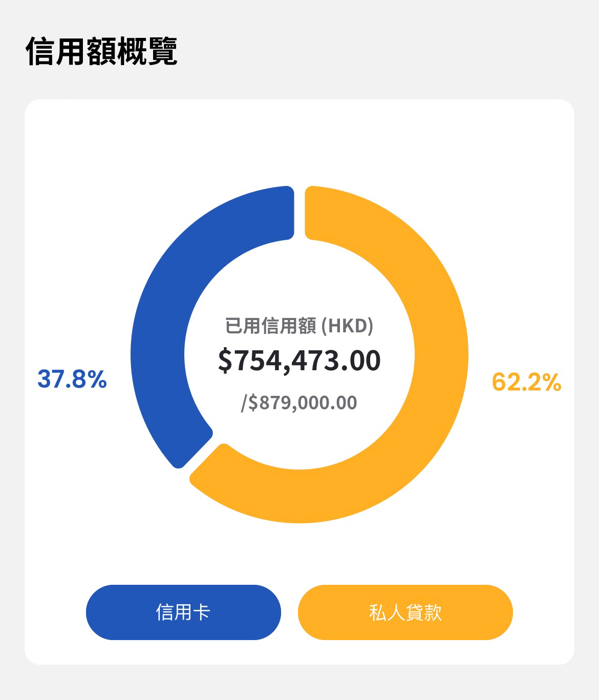Click the 信用額概覽 page heading
Image resolution: width=599 pixels, height=700 pixels.
(101, 52)
